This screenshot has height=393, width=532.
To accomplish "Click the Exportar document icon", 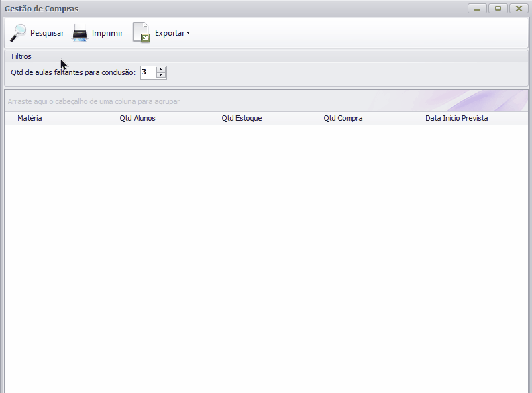I will click(x=141, y=33).
